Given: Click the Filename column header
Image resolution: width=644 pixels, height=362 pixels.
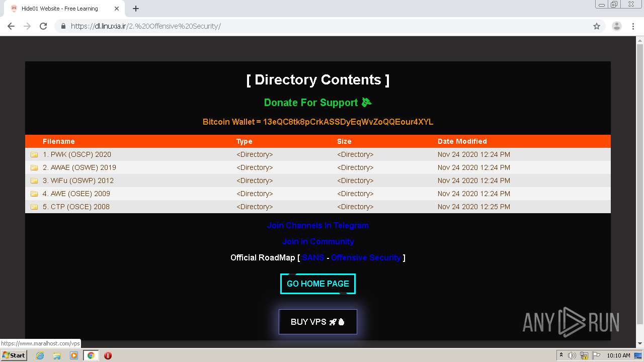Looking at the screenshot, I should click(x=59, y=141).
